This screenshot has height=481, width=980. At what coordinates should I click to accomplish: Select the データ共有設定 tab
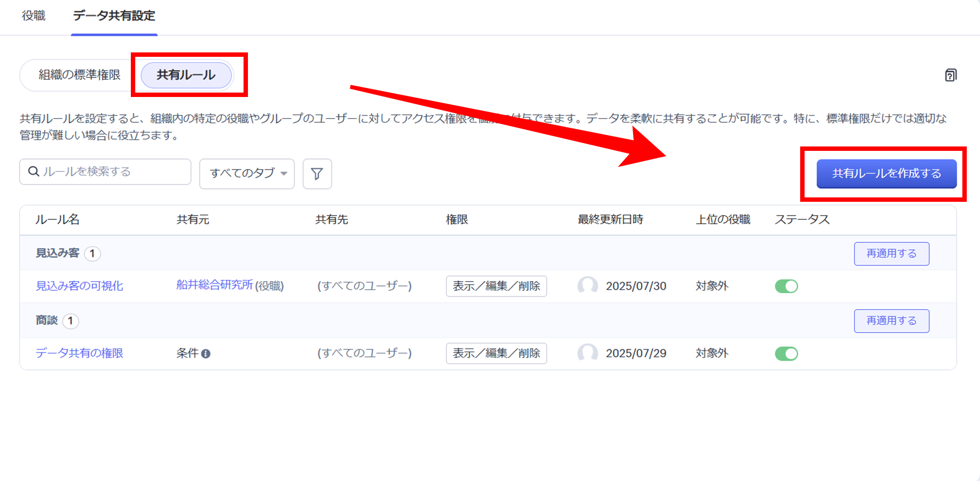click(x=114, y=16)
